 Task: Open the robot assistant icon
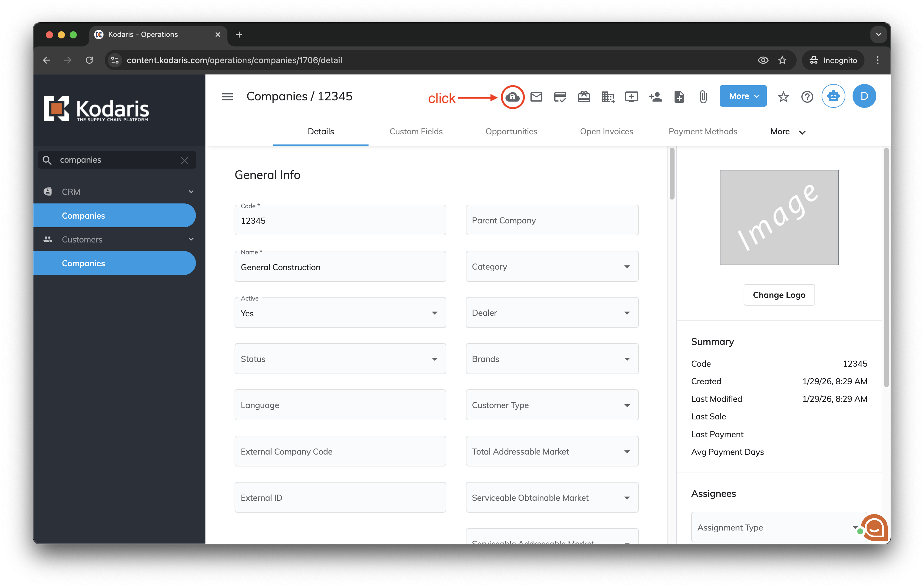click(833, 96)
